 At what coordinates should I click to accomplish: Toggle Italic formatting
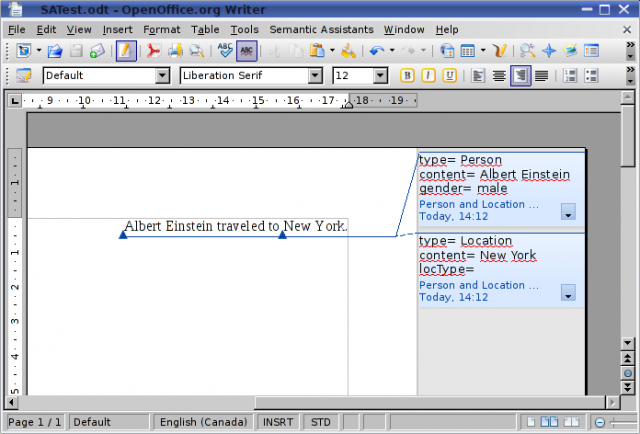[x=428, y=76]
